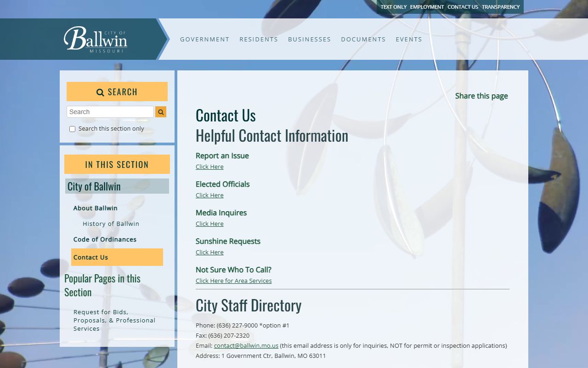Select City of Ballwin in sidebar
Image resolution: width=588 pixels, height=368 pixels.
coord(117,186)
